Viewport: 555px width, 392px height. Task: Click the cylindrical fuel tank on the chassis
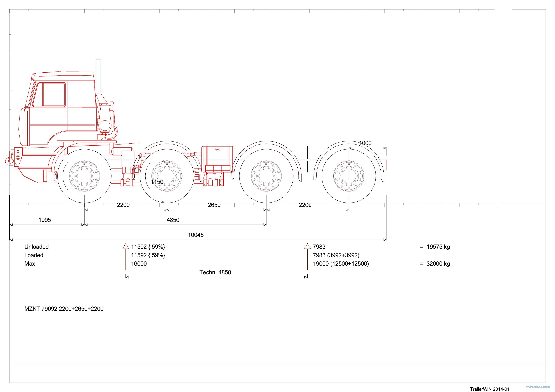click(x=218, y=155)
